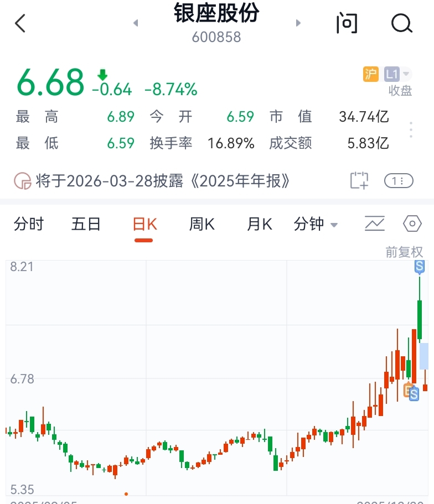Viewport: 434px width, 504px height.
Task: Tap the announcement pie icon
Action: [23, 181]
